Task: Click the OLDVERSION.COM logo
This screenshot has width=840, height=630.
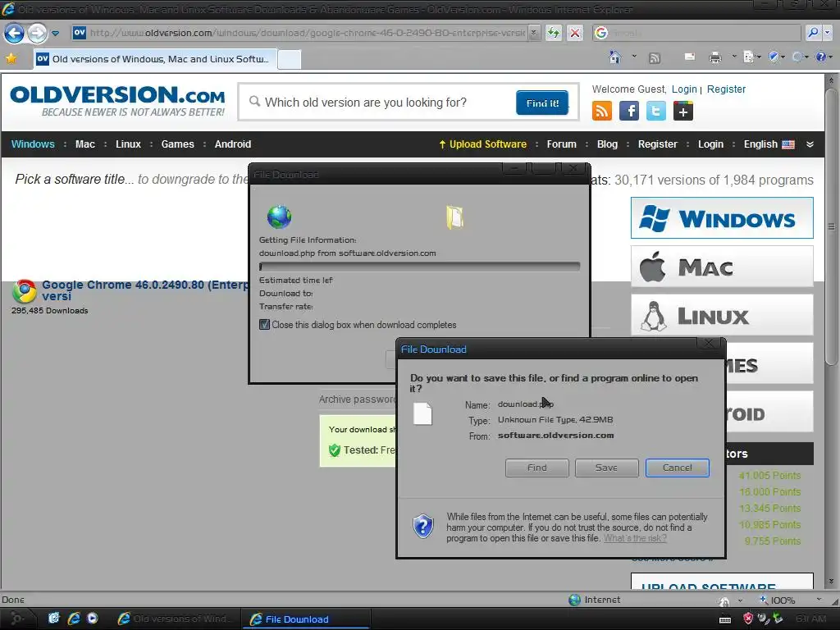Action: coord(117,101)
